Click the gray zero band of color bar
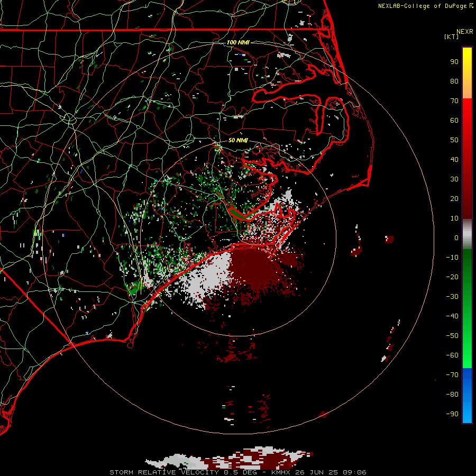The height and width of the screenshot is (476, 476). pos(467,234)
